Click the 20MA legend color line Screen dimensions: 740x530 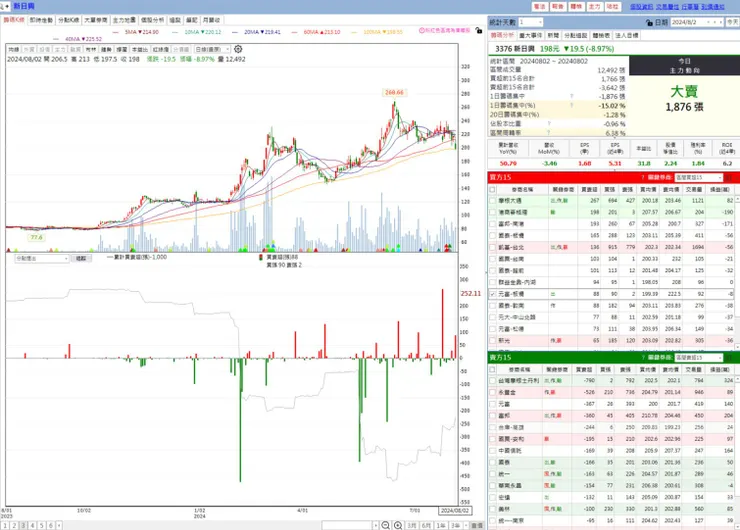point(235,32)
